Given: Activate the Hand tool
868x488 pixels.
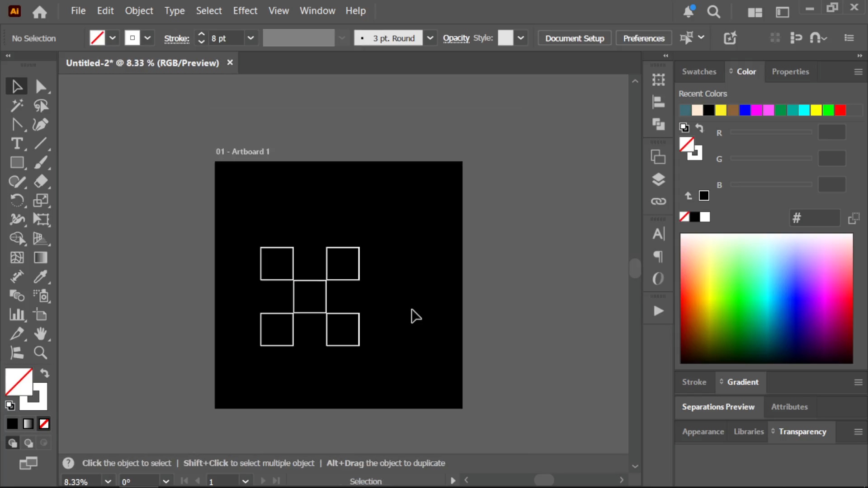Looking at the screenshot, I should pyautogui.click(x=41, y=333).
